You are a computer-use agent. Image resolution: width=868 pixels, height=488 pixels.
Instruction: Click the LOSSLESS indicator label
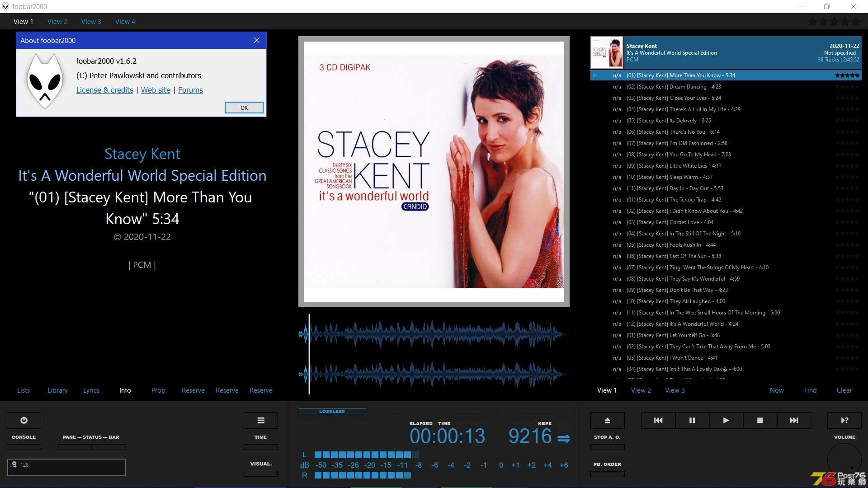(332, 412)
